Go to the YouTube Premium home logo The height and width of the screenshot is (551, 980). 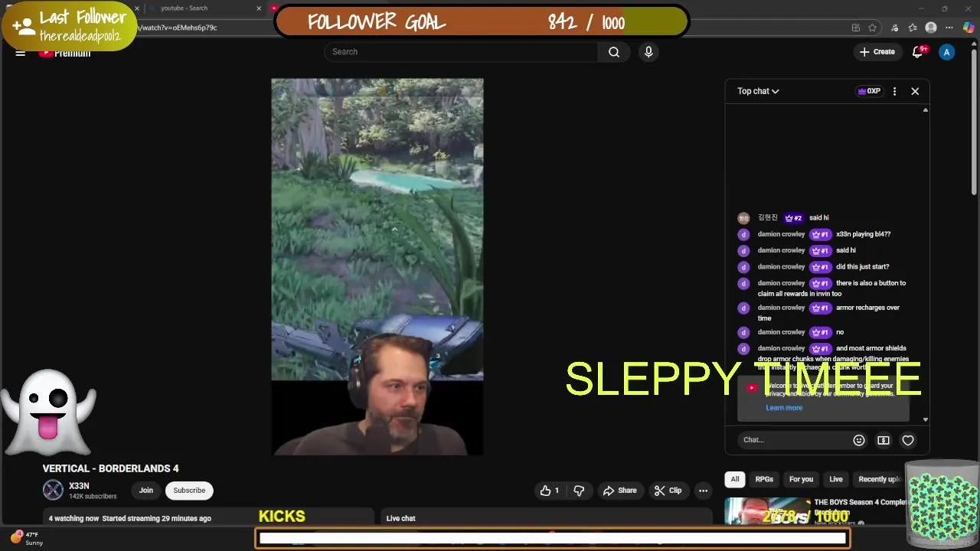[x=65, y=53]
